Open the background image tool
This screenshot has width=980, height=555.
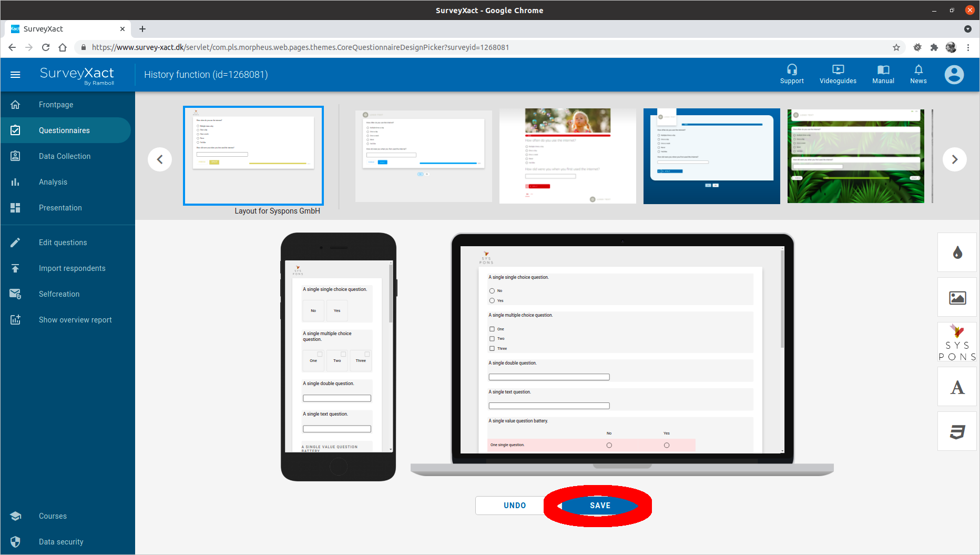pyautogui.click(x=957, y=297)
